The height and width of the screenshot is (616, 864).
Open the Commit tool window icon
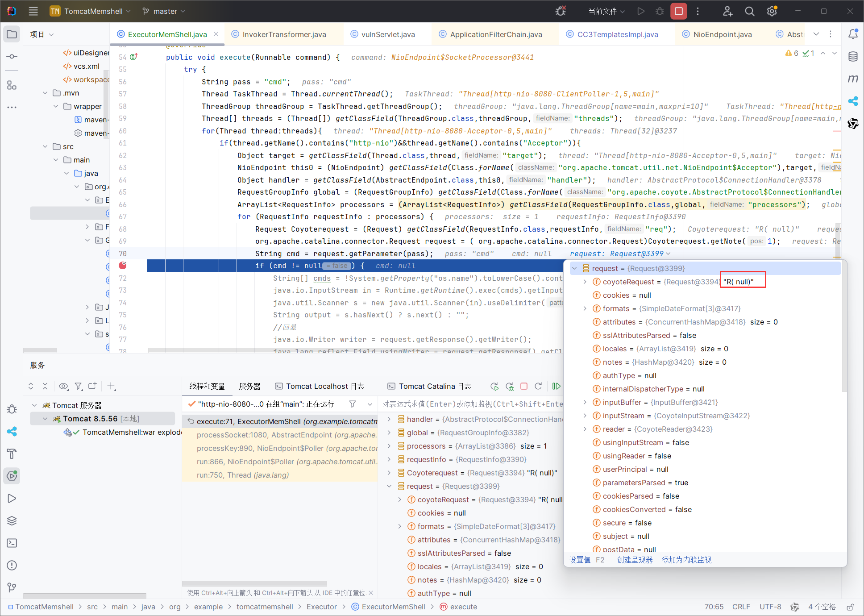pyautogui.click(x=12, y=57)
